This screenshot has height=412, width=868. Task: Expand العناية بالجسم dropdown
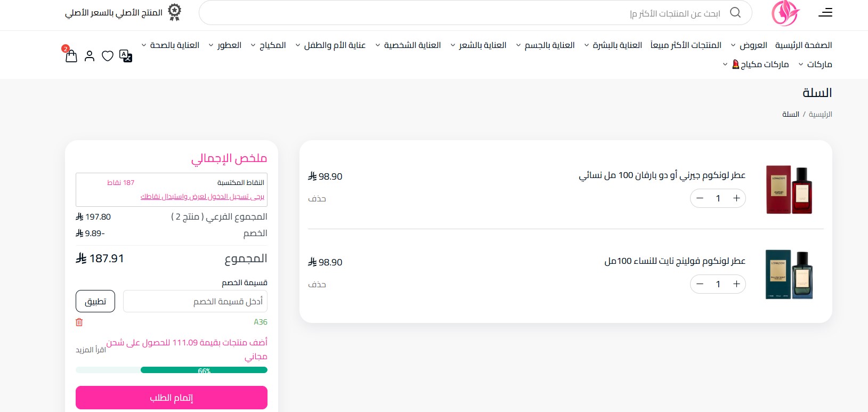click(545, 45)
